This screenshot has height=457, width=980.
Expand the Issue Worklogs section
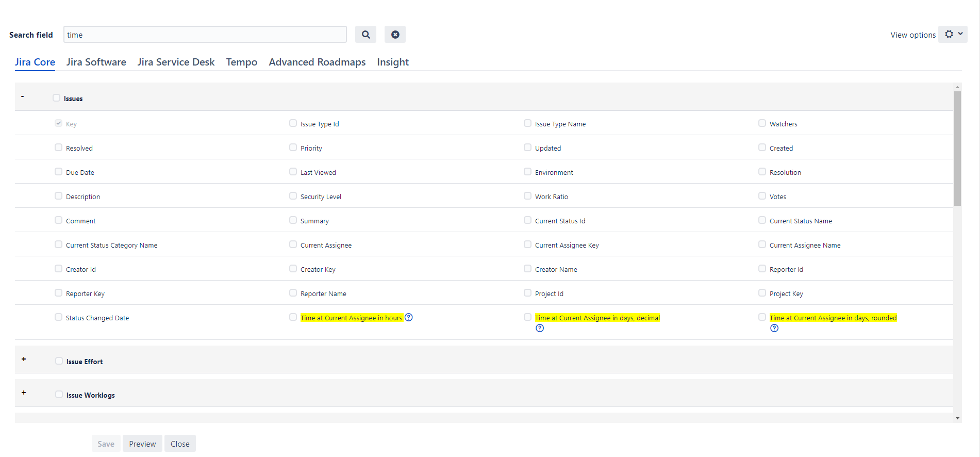pos(24,393)
